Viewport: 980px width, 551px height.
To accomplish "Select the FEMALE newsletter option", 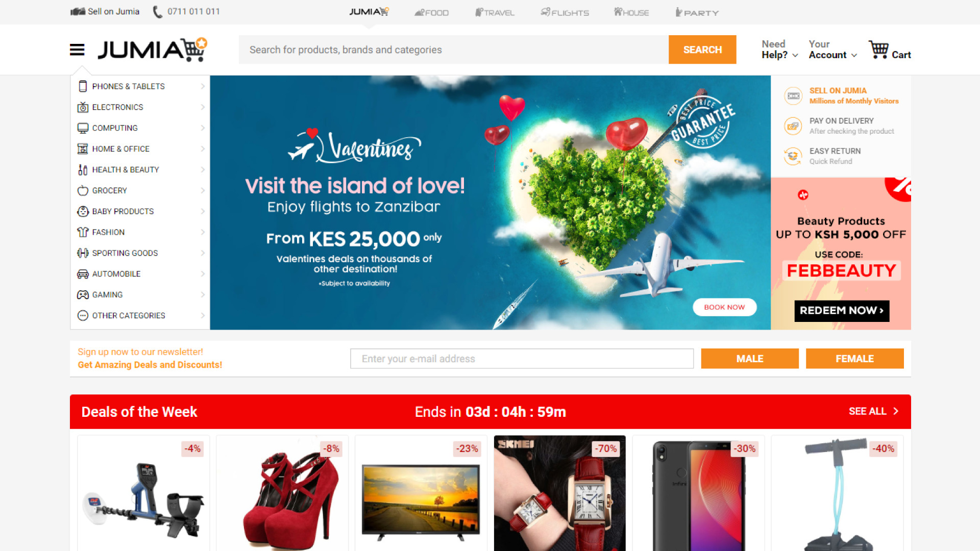I will point(855,359).
